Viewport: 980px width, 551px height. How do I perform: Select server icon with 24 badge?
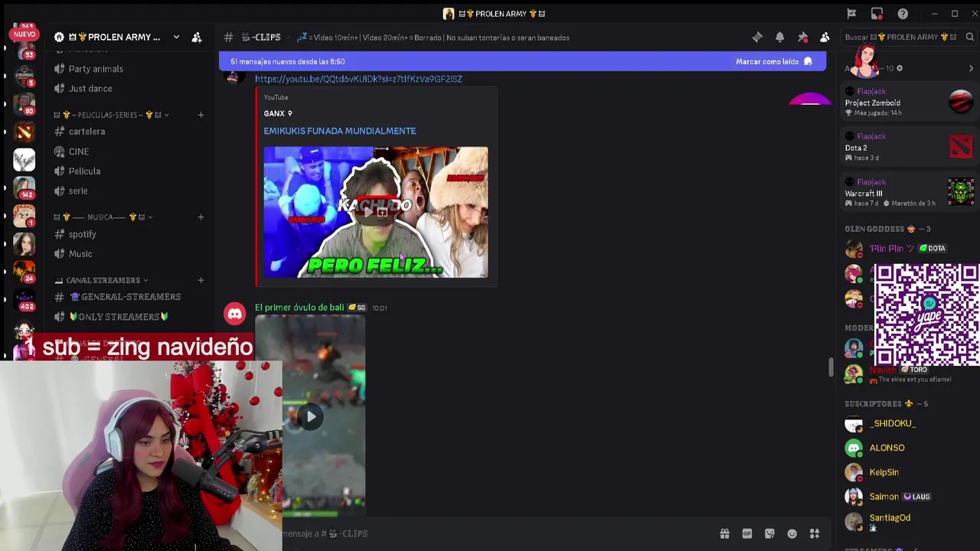pyautogui.click(x=24, y=271)
